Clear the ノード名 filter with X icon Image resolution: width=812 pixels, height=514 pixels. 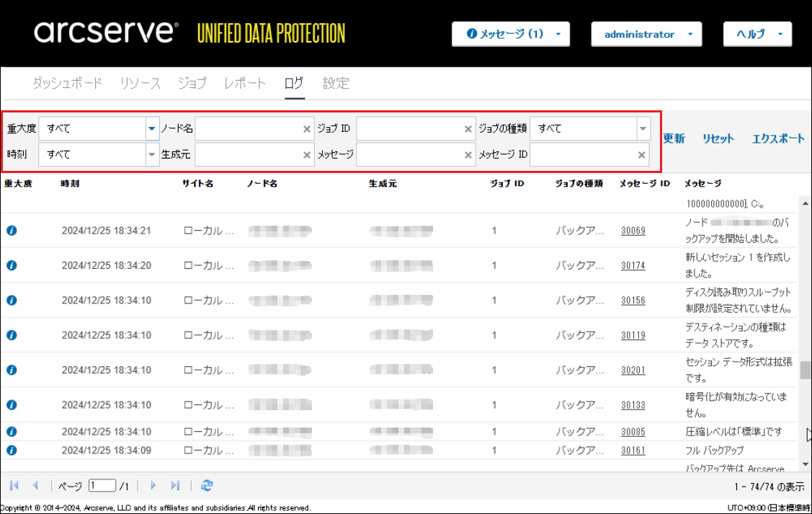click(x=307, y=129)
